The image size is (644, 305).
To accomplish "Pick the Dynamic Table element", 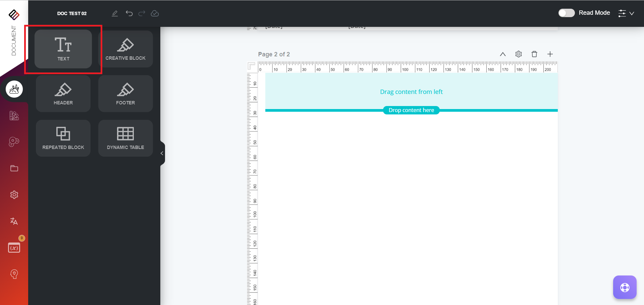I will pos(125,138).
